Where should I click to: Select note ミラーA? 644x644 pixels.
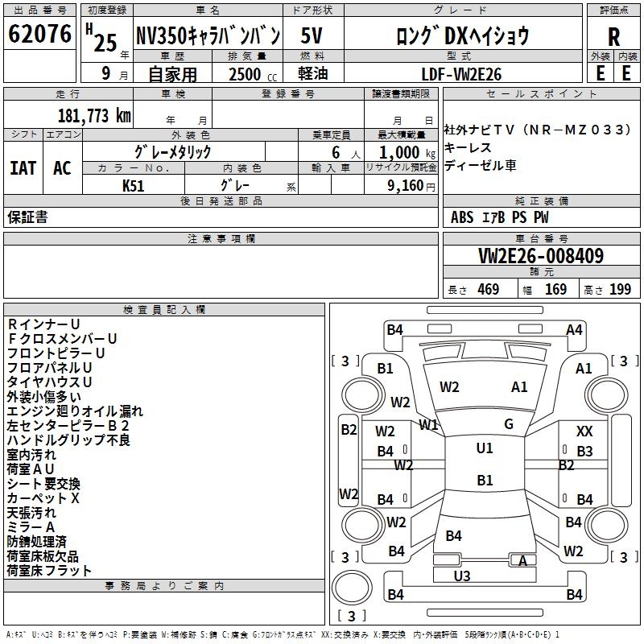click(31, 527)
